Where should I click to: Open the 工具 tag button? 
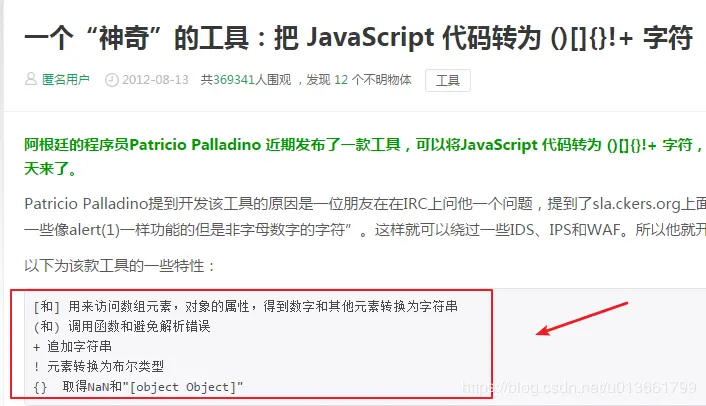(x=448, y=81)
